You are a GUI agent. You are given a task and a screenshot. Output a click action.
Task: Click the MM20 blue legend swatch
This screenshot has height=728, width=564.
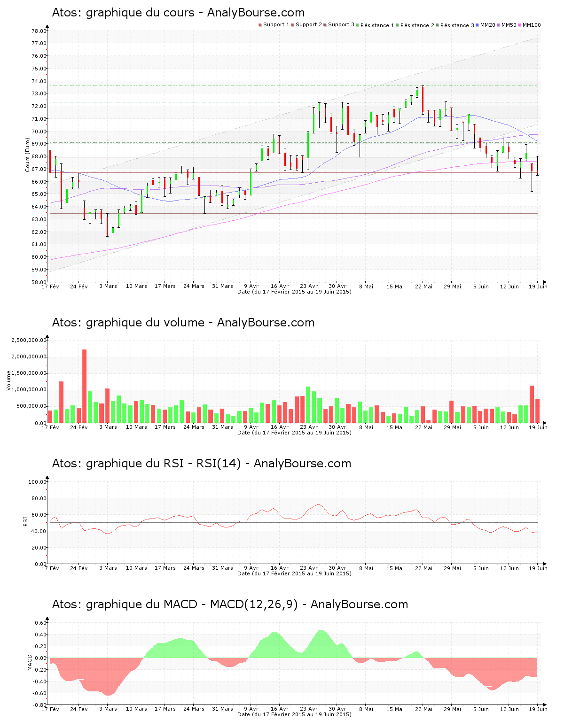pos(478,25)
